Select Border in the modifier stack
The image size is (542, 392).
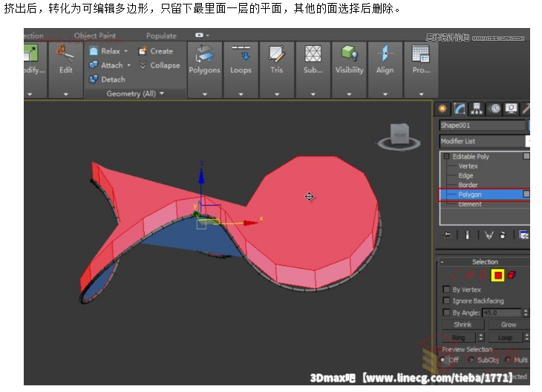click(468, 185)
